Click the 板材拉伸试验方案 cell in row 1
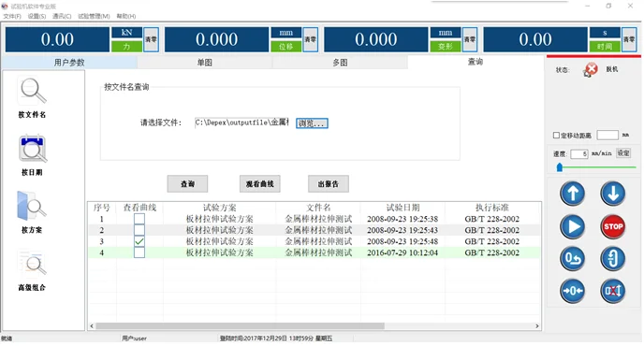This screenshot has height=346, width=644. [220, 219]
